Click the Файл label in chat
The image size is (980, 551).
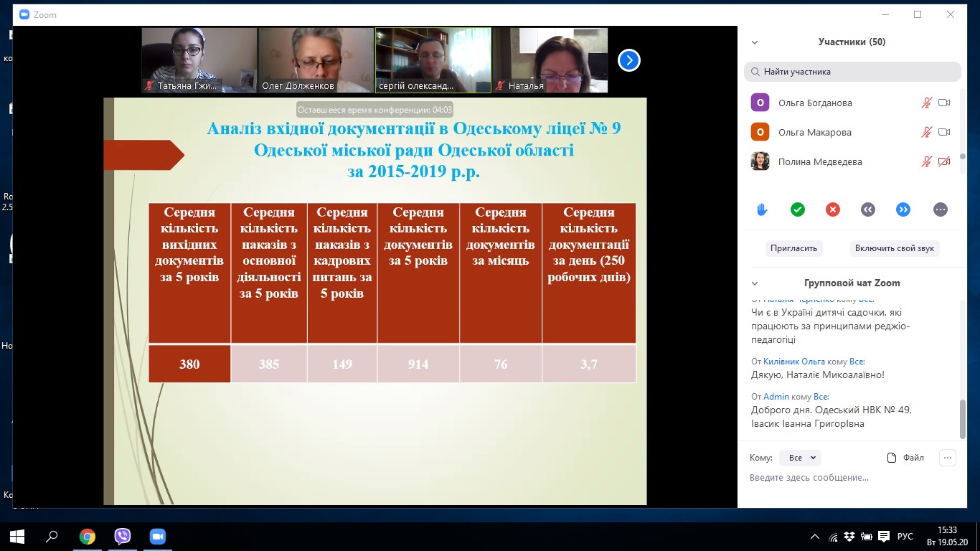tap(913, 458)
